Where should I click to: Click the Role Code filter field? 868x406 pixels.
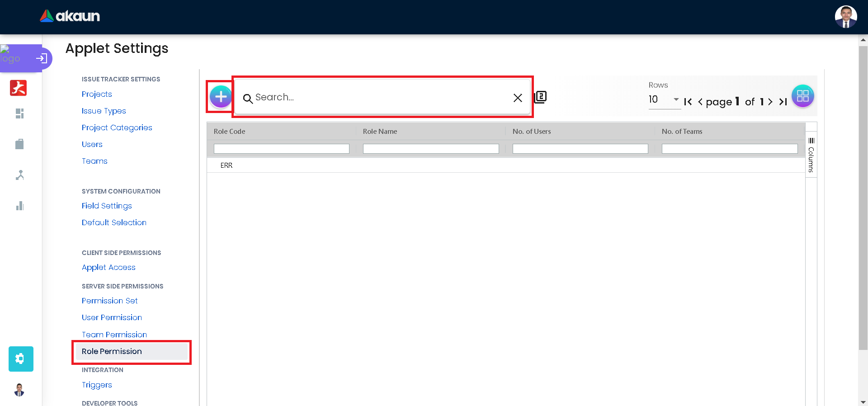click(x=282, y=149)
